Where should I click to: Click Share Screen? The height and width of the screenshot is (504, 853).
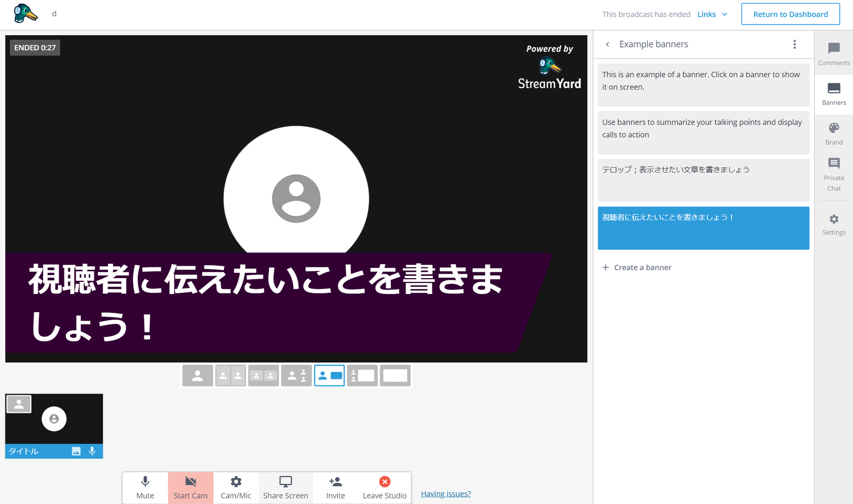pyautogui.click(x=286, y=487)
